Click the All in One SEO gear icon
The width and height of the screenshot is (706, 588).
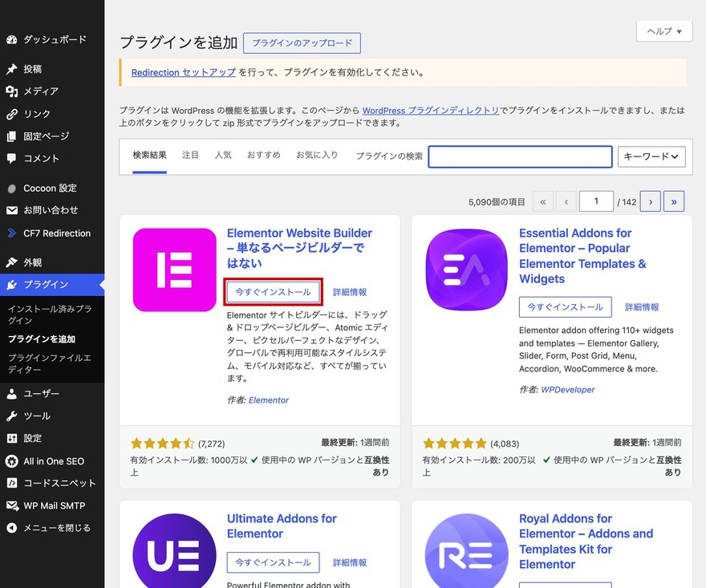click(12, 461)
